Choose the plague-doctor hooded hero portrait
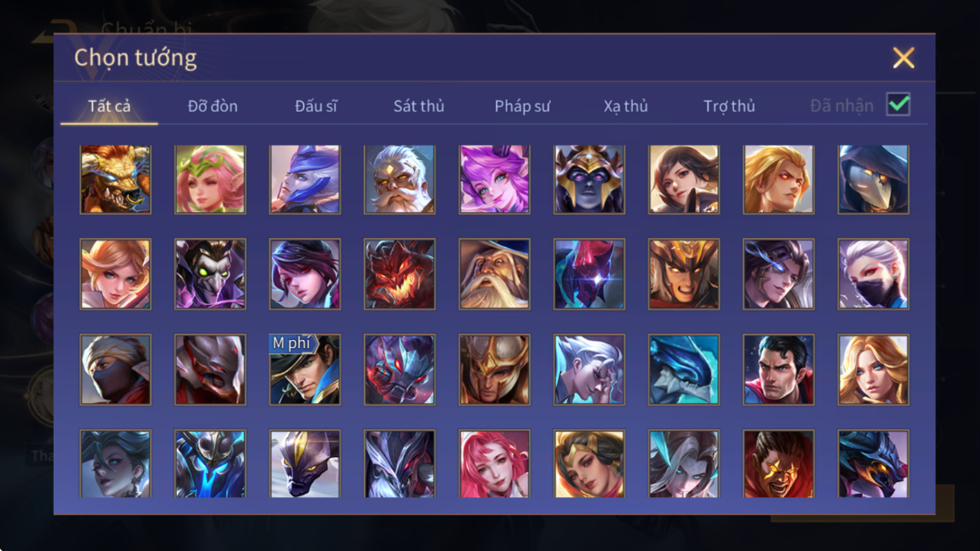The width and height of the screenshot is (980, 551). pyautogui.click(x=873, y=179)
